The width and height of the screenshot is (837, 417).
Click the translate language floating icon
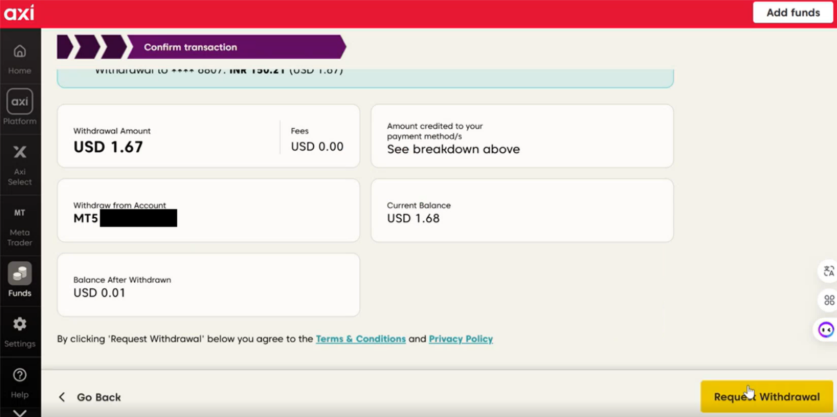[x=828, y=271]
